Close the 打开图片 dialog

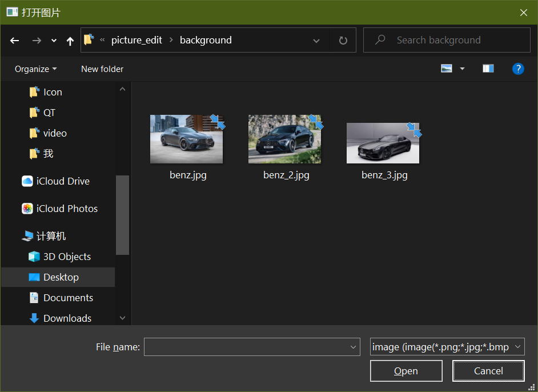(523, 13)
